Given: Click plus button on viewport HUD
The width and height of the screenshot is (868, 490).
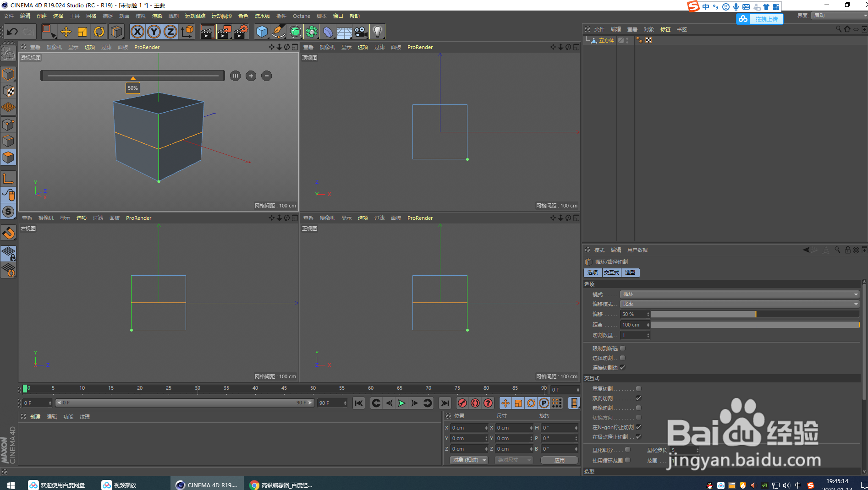Looking at the screenshot, I should pos(251,76).
